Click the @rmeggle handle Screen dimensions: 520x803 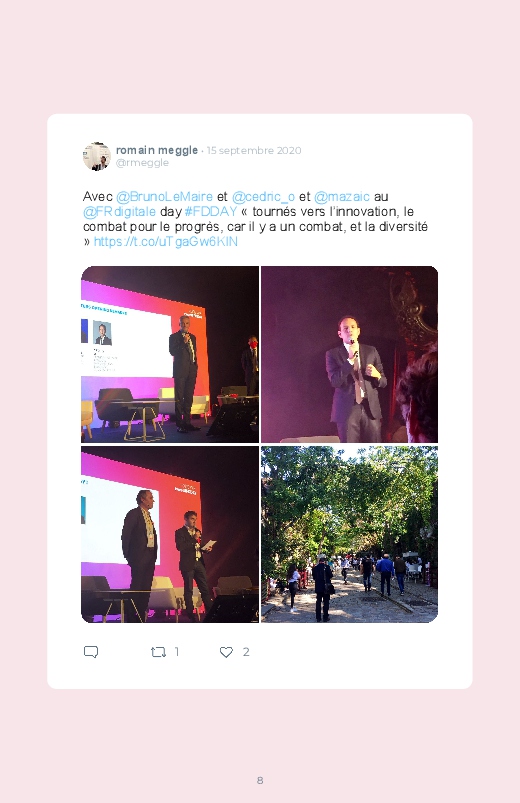click(x=142, y=163)
